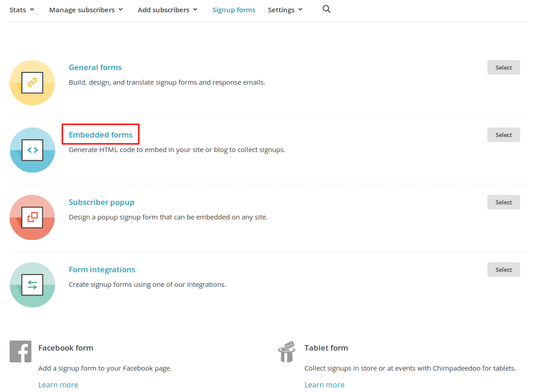
Task: Click the Facebook logo icon
Action: point(20,351)
